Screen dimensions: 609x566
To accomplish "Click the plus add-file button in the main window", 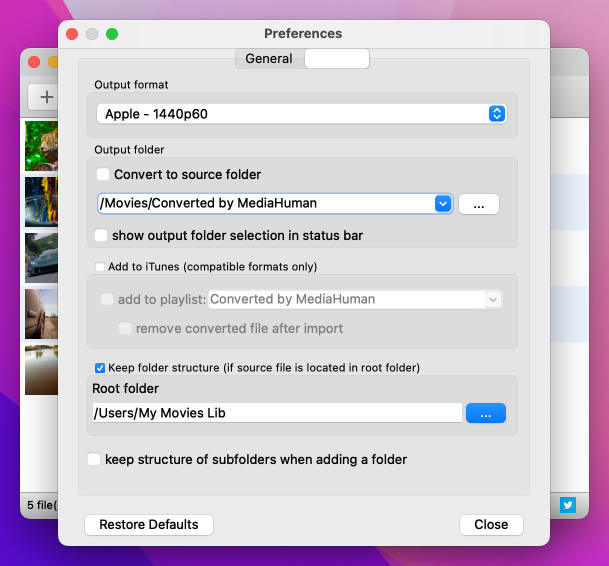I will [x=44, y=97].
